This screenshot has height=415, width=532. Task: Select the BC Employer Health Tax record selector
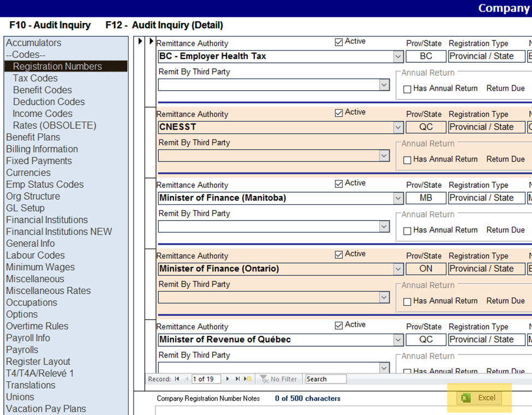pos(151,42)
